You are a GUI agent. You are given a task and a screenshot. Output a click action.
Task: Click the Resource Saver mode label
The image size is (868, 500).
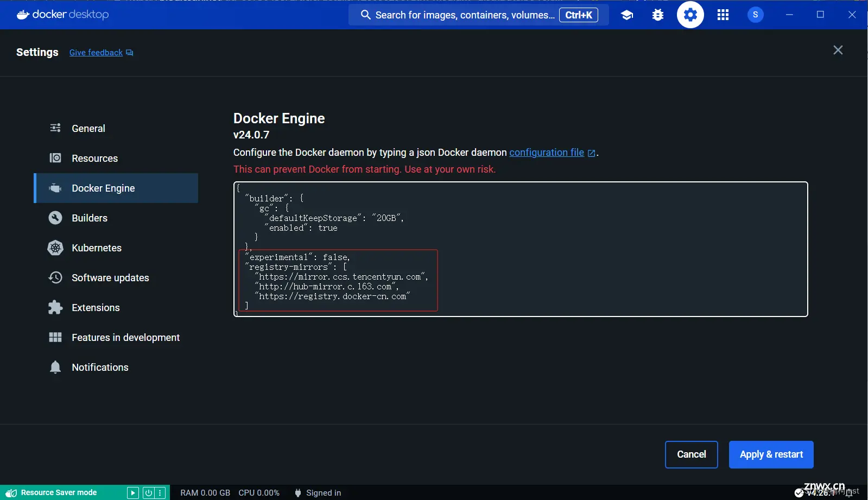pos(59,493)
